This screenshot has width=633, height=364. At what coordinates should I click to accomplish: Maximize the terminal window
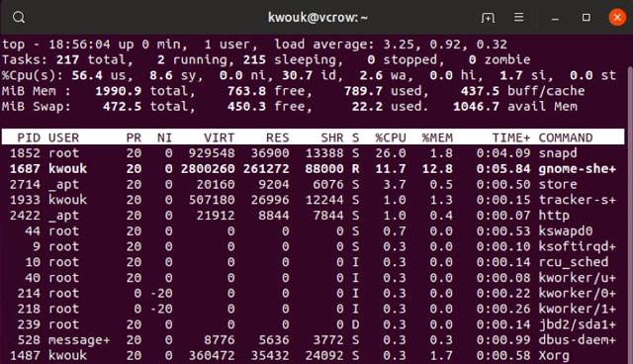(587, 18)
